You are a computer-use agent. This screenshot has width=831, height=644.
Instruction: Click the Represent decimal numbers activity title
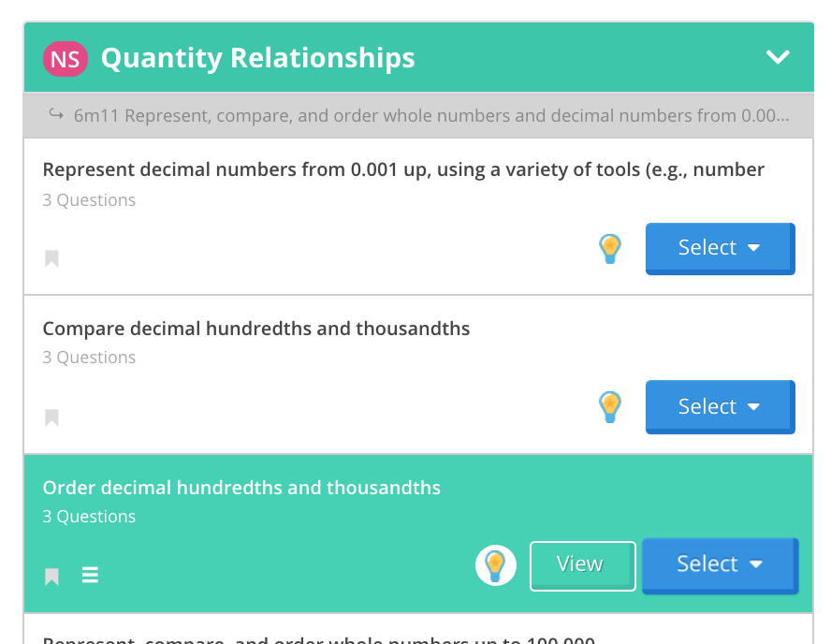(404, 169)
